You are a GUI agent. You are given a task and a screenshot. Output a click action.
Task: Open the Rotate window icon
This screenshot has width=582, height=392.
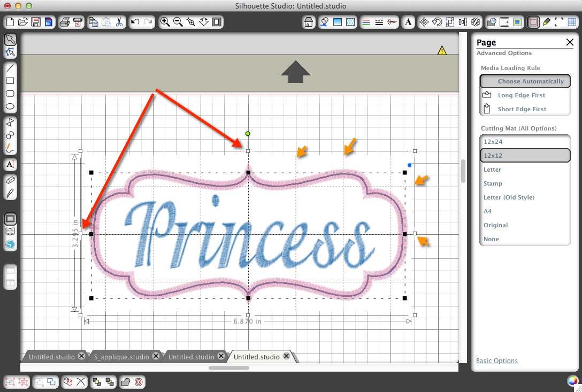[x=436, y=22]
